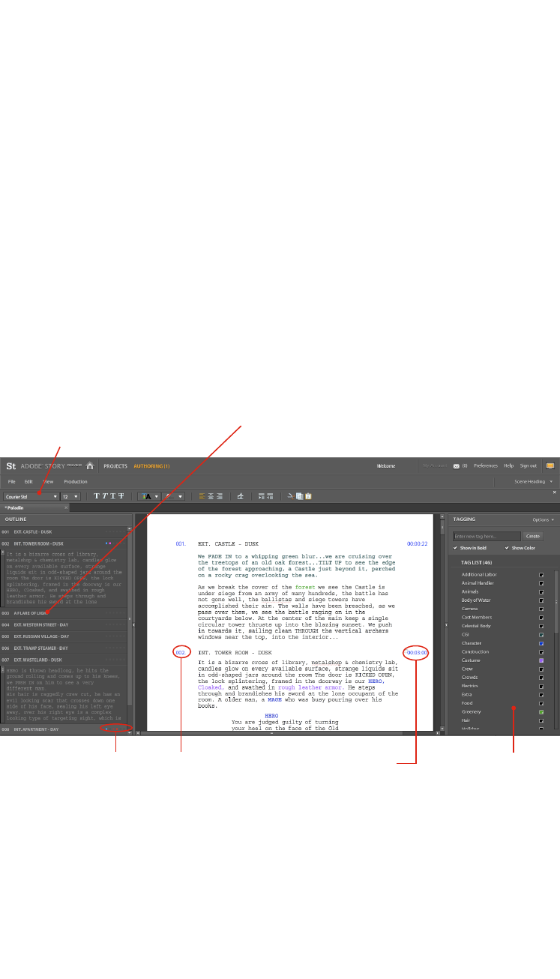560x979 pixels.
Task: Apply strikethrough text formatting
Action: tap(121, 496)
